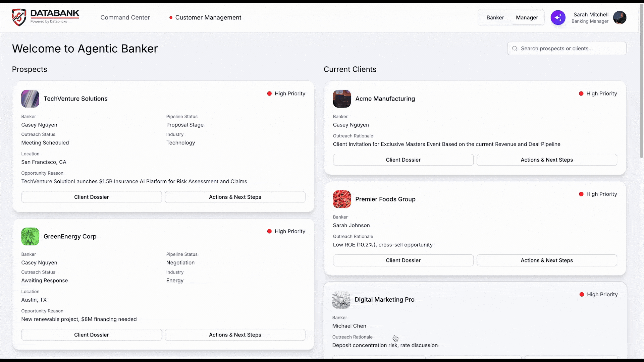Click the Acme Manufacturing logo thumbnail
Screen dimensions: 644x362
pyautogui.click(x=342, y=99)
